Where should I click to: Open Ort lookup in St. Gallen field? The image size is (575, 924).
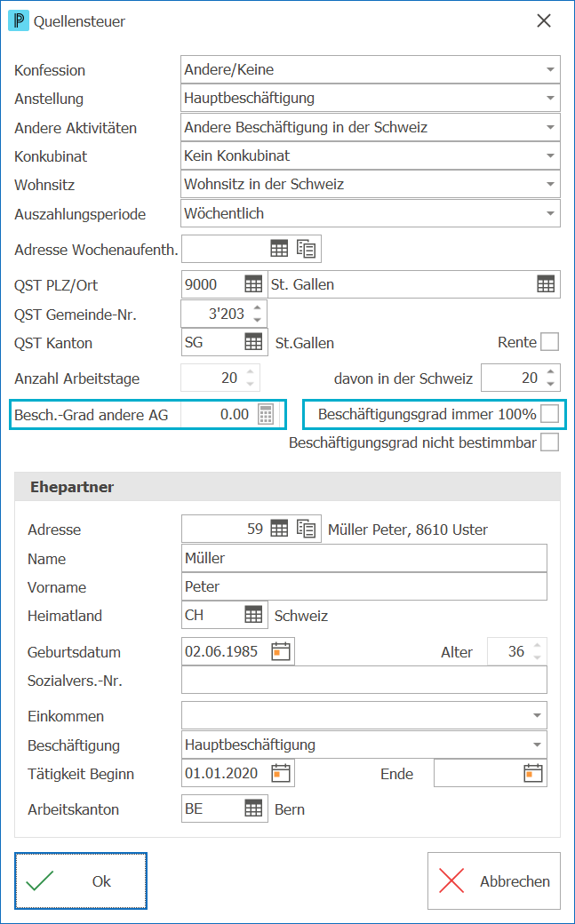(x=546, y=284)
